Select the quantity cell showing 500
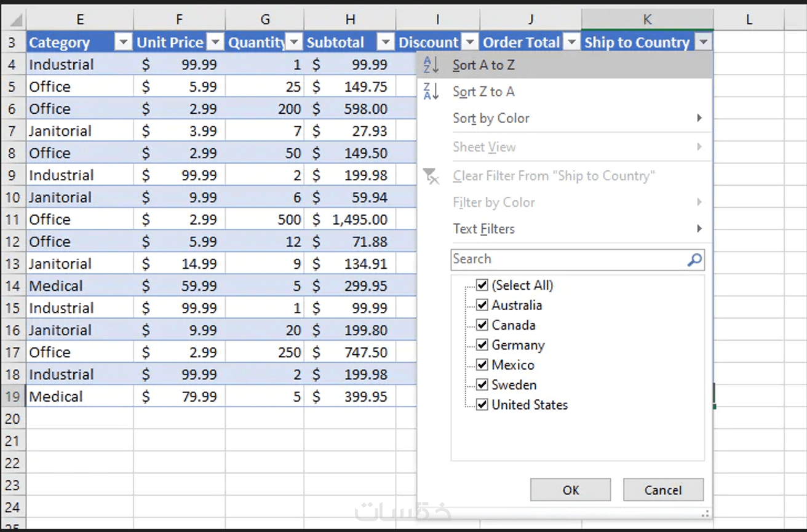Viewport: 807px width, 532px height. pyautogui.click(x=265, y=220)
